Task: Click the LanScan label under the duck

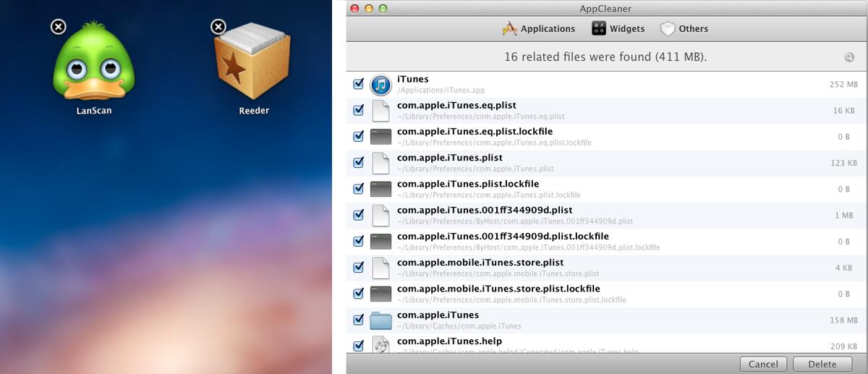Action: 94,111
